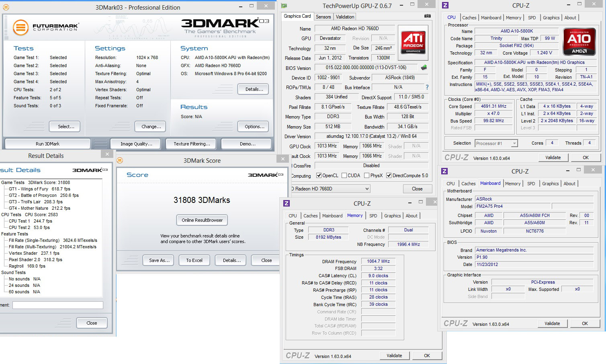
Task: Click the ATI Radeon logo in GPU-Z
Action: click(413, 43)
